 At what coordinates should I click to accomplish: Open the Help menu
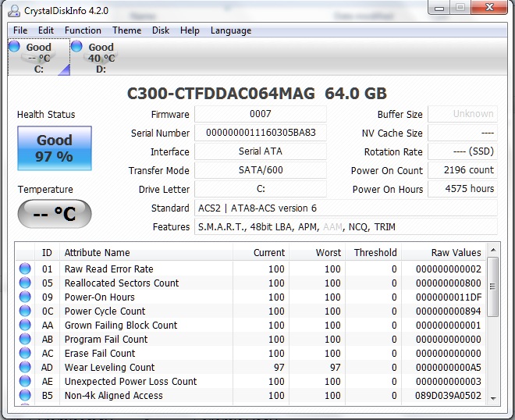(x=190, y=30)
